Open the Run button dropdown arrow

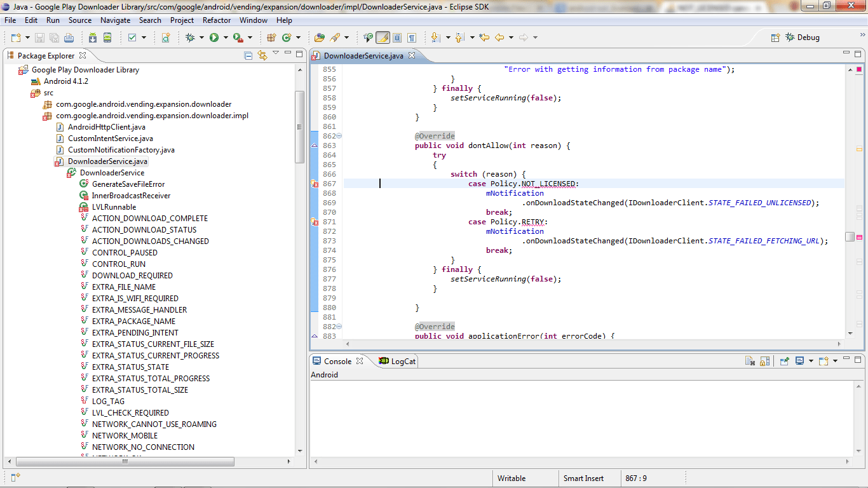(x=225, y=37)
